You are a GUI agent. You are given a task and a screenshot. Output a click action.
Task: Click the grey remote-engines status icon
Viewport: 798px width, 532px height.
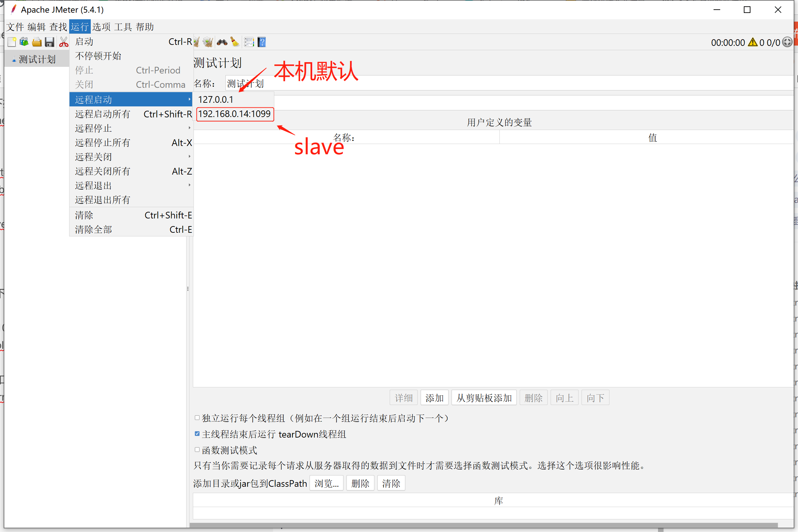pos(787,43)
